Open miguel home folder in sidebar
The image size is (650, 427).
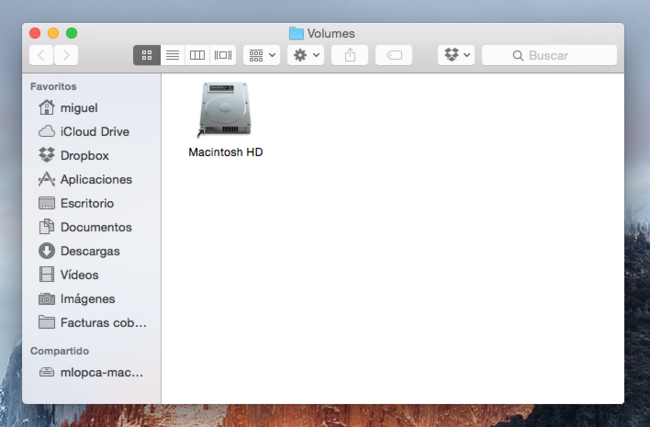[x=91, y=108]
